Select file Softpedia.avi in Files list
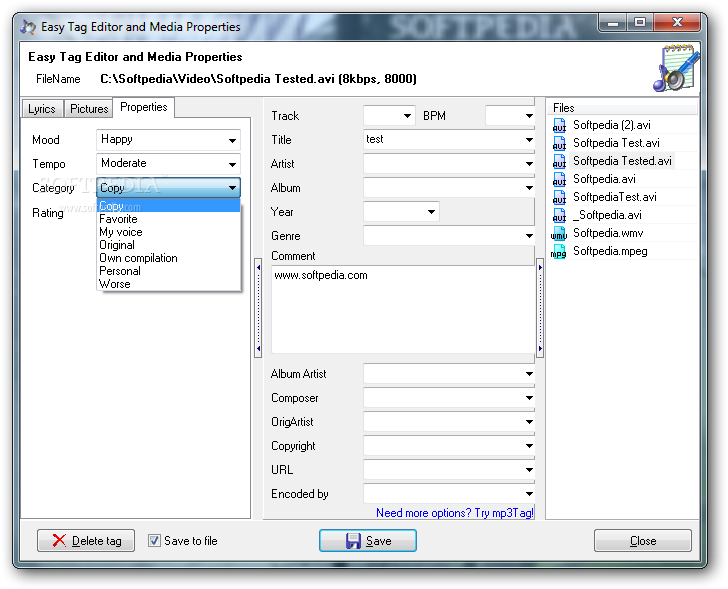 [604, 180]
